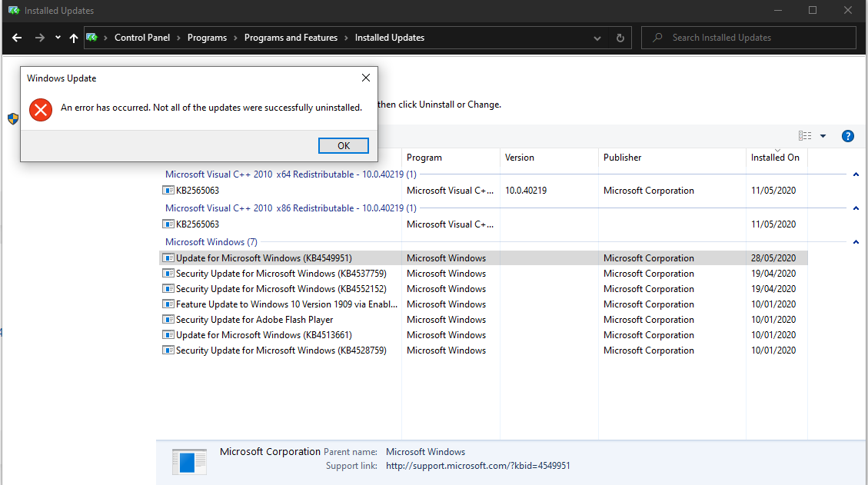Click the icon beside KB4549951 update
Image resolution: width=868 pixels, height=485 pixels.
168,258
